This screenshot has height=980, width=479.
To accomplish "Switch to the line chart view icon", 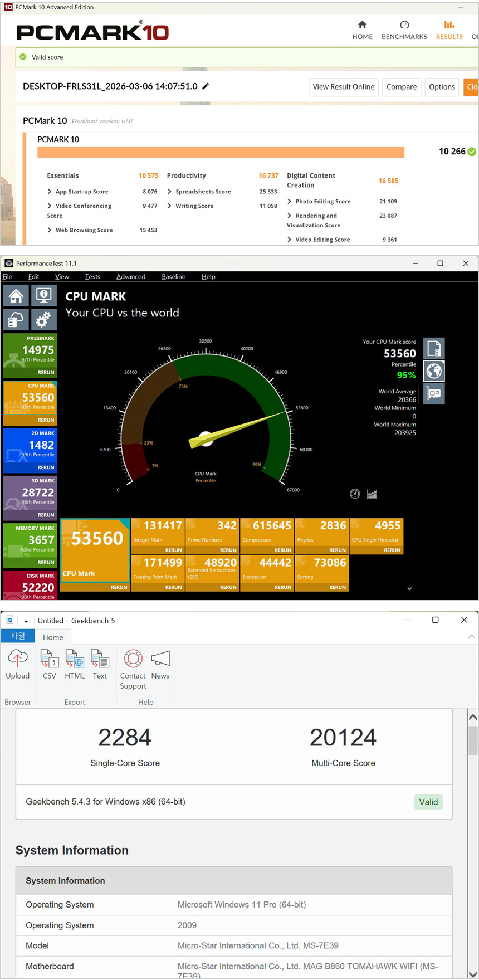I will point(372,494).
